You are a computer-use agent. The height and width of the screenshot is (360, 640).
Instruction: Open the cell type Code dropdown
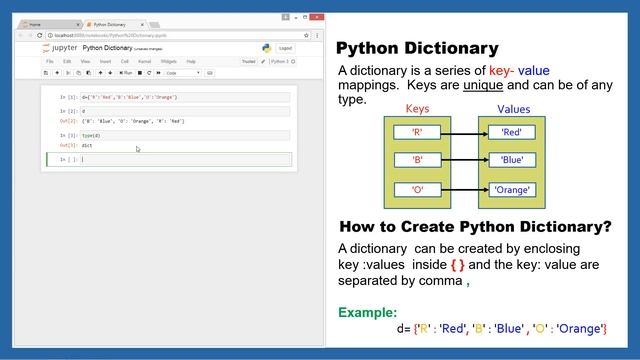tap(183, 73)
